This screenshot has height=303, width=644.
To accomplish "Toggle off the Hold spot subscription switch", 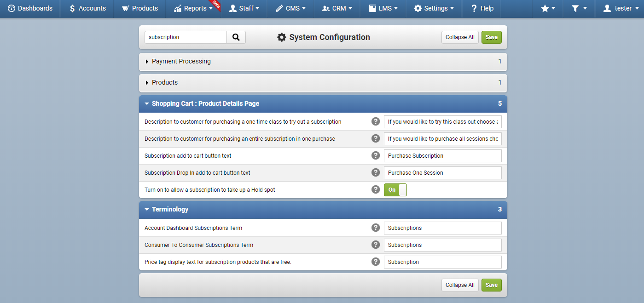I will (395, 189).
